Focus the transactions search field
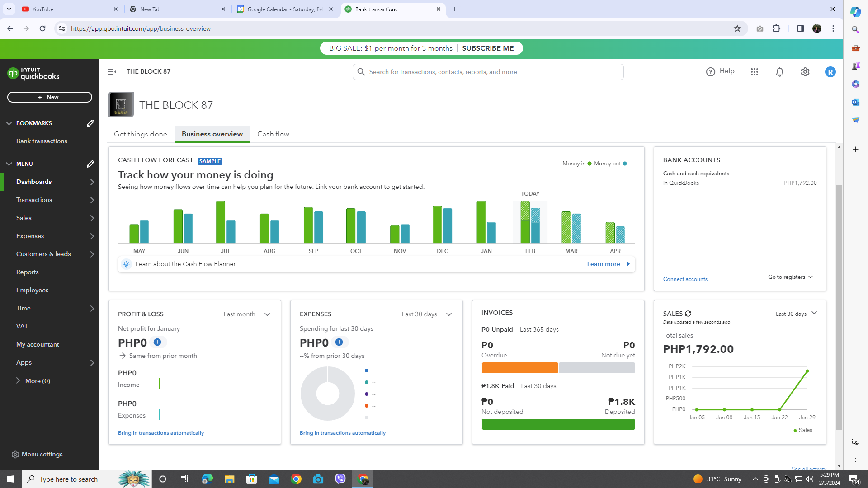 [488, 72]
